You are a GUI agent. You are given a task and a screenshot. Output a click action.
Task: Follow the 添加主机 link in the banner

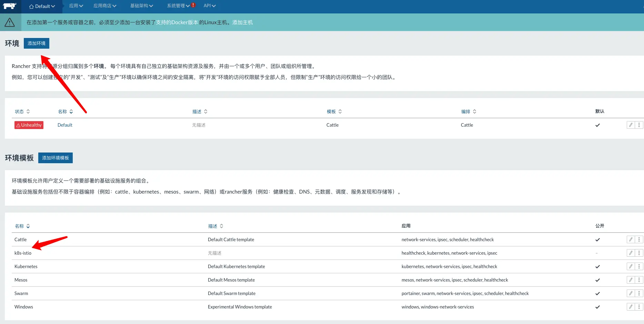tap(243, 22)
